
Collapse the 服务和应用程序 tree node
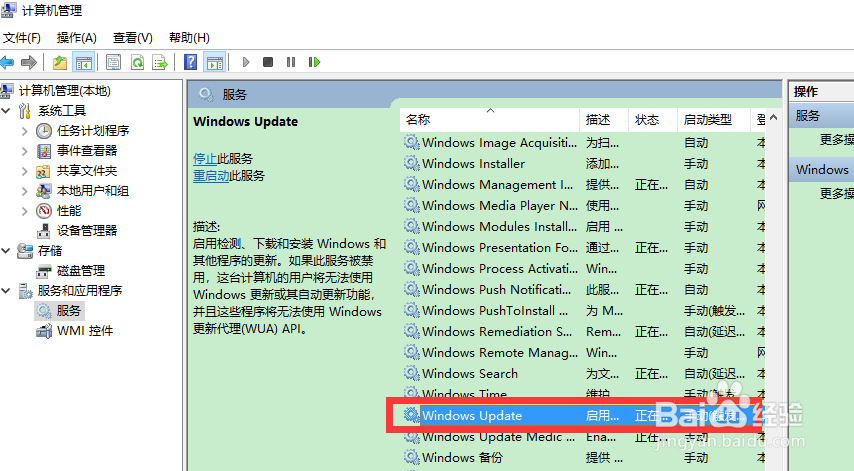pyautogui.click(x=6, y=291)
